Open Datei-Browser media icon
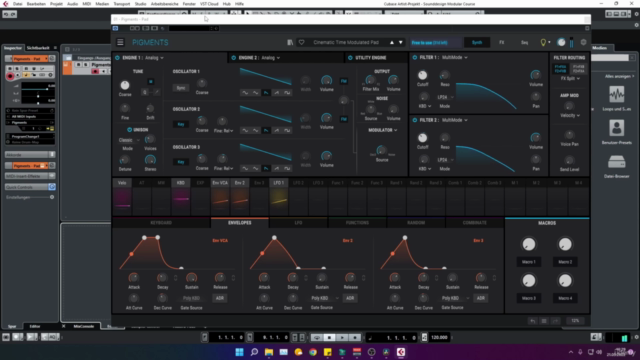Screen dimensions: 640x360 [616, 162]
